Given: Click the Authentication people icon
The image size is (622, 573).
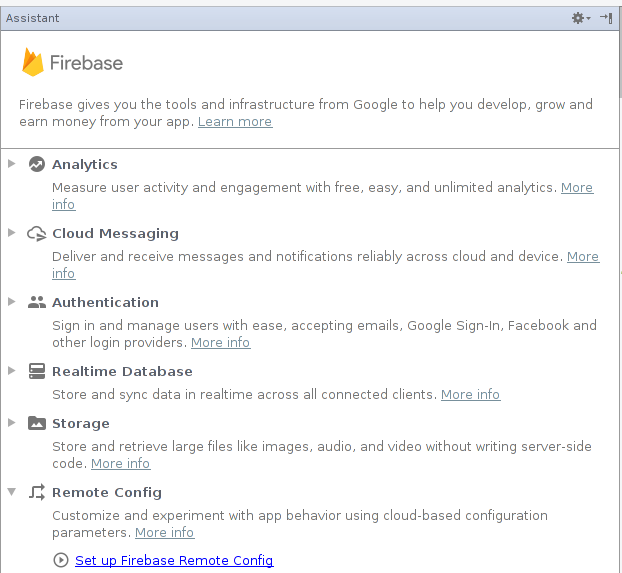Looking at the screenshot, I should [x=36, y=302].
